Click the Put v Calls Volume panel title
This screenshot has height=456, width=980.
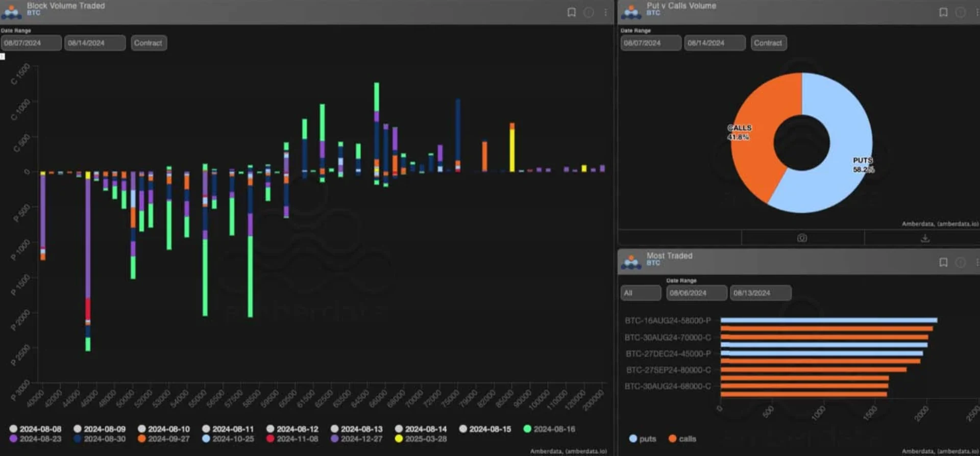pyautogui.click(x=681, y=6)
